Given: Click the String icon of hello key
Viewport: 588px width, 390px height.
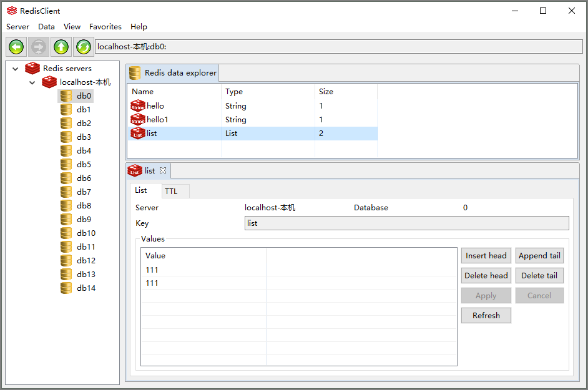Looking at the screenshot, I should point(137,105).
